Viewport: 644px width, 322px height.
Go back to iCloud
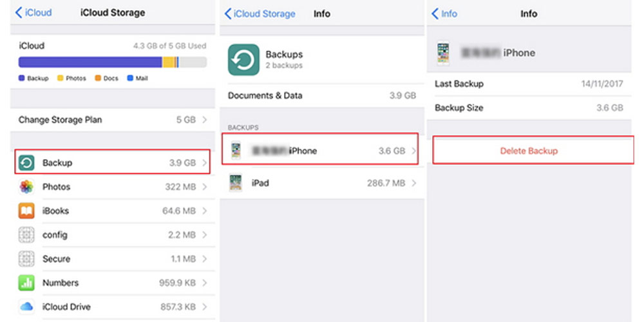point(33,13)
